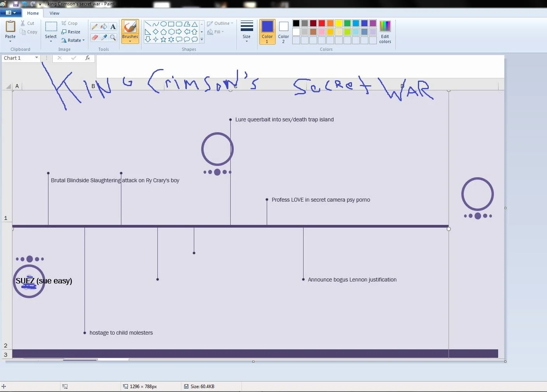Select the Oval shape

[163, 24]
